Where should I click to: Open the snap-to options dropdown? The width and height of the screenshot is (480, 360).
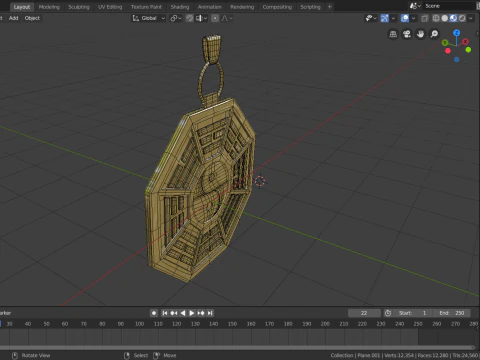pos(201,18)
